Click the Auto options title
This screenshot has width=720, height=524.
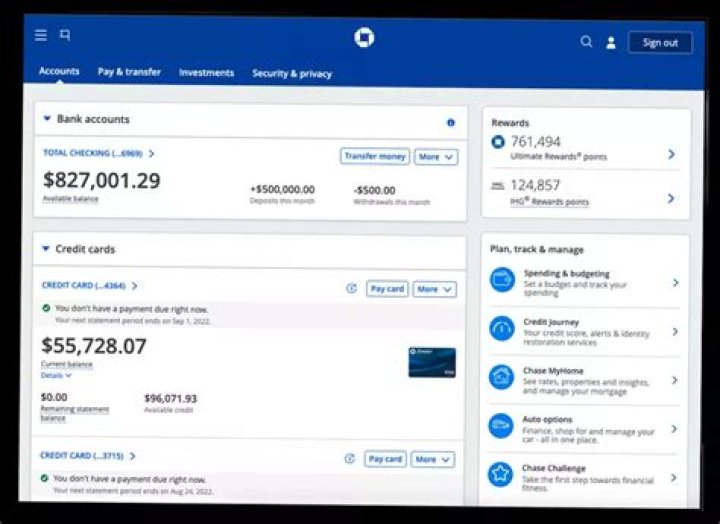[x=547, y=419]
